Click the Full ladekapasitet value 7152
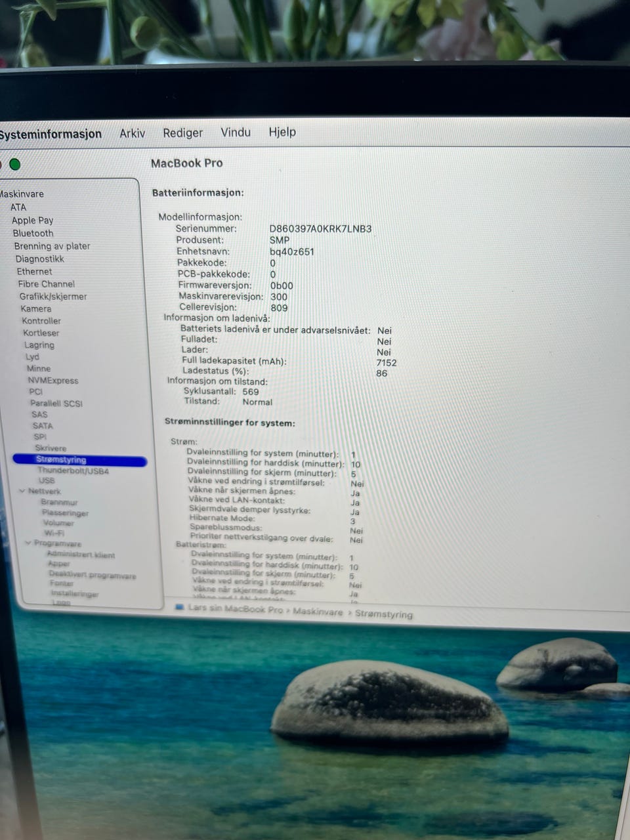 (x=387, y=362)
